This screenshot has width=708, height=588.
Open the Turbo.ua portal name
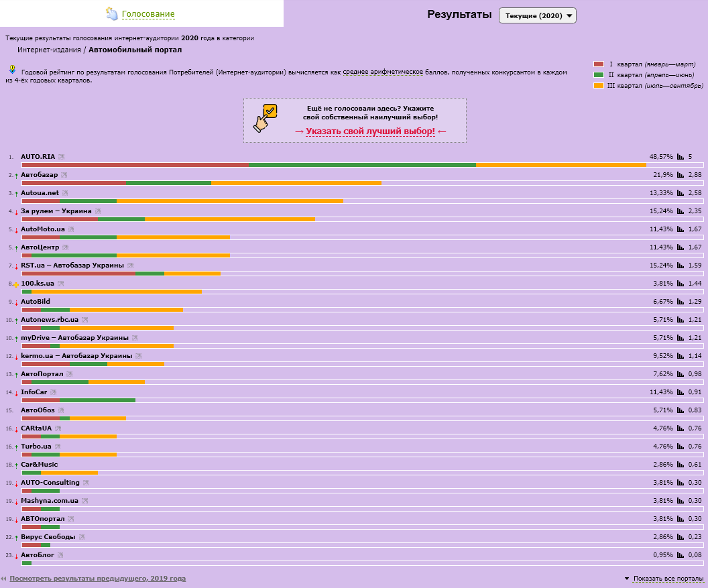[36, 446]
